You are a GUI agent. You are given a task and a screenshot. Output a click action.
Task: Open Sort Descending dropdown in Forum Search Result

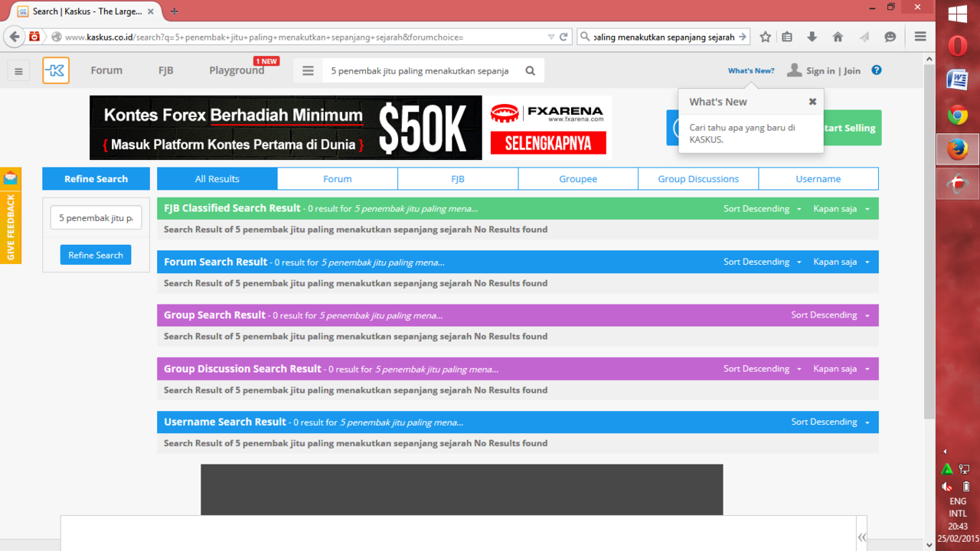(x=763, y=262)
